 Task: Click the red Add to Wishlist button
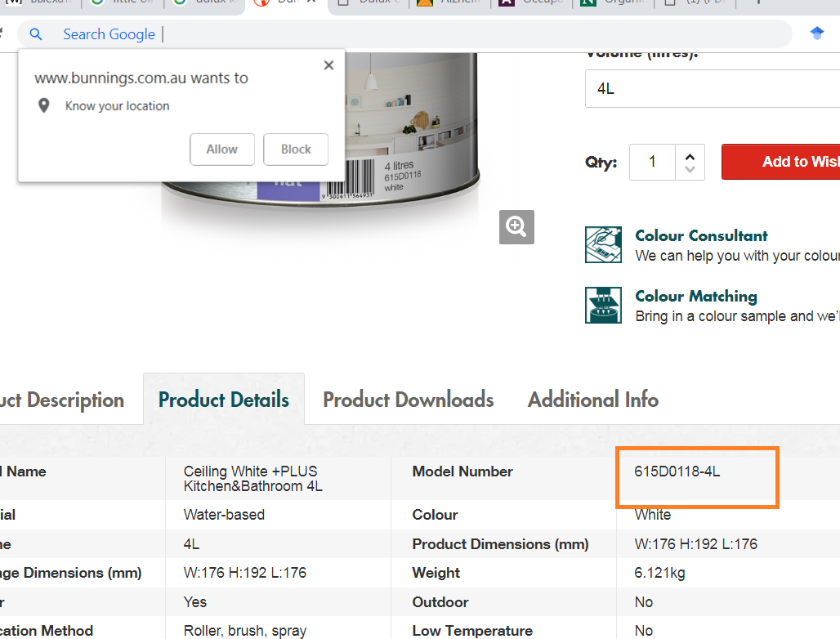coord(781,162)
